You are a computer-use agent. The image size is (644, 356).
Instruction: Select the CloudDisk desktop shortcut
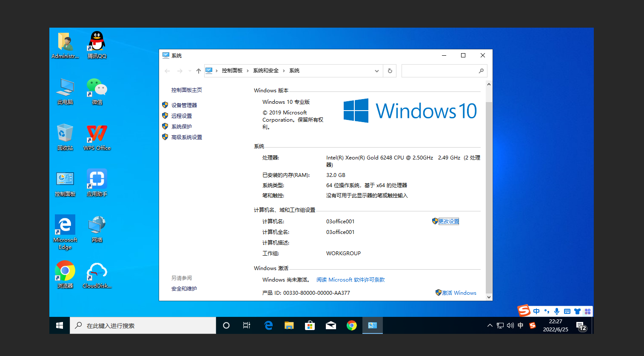97,275
